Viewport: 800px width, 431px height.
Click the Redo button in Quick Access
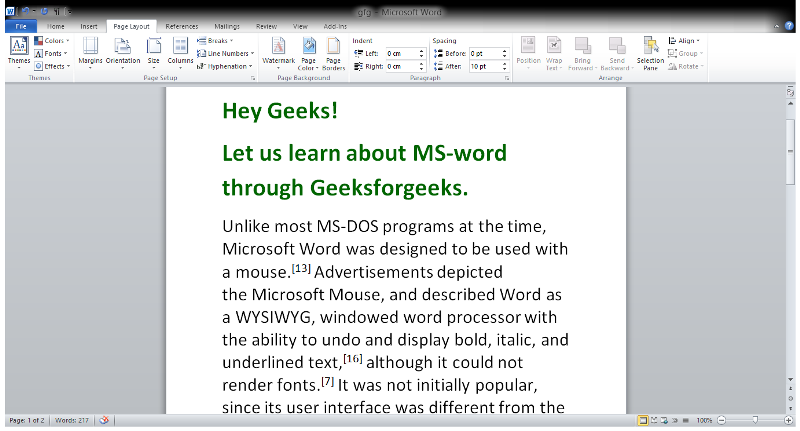44,11
